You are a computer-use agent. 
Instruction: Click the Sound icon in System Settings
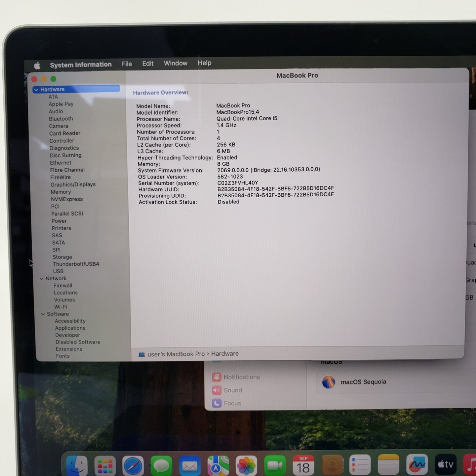pyautogui.click(x=216, y=390)
